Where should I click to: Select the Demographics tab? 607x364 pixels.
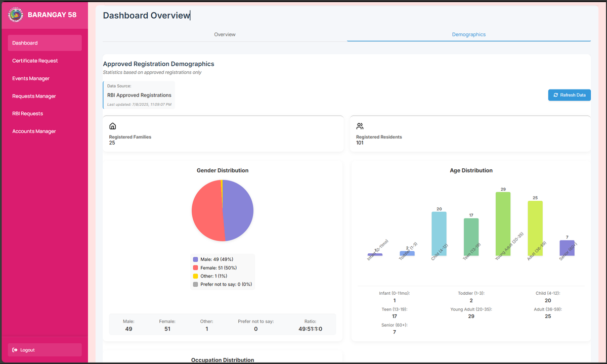(469, 34)
